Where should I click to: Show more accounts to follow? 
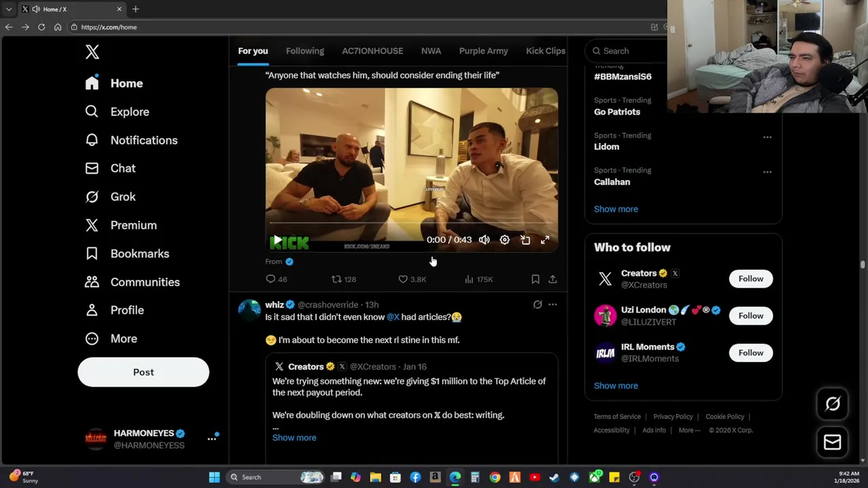[616, 386]
